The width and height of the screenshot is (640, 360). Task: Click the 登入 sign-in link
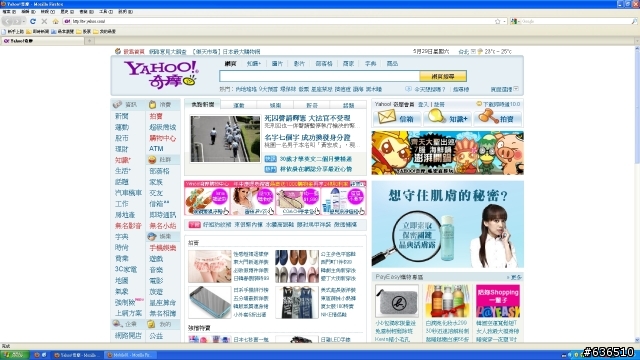(x=423, y=104)
